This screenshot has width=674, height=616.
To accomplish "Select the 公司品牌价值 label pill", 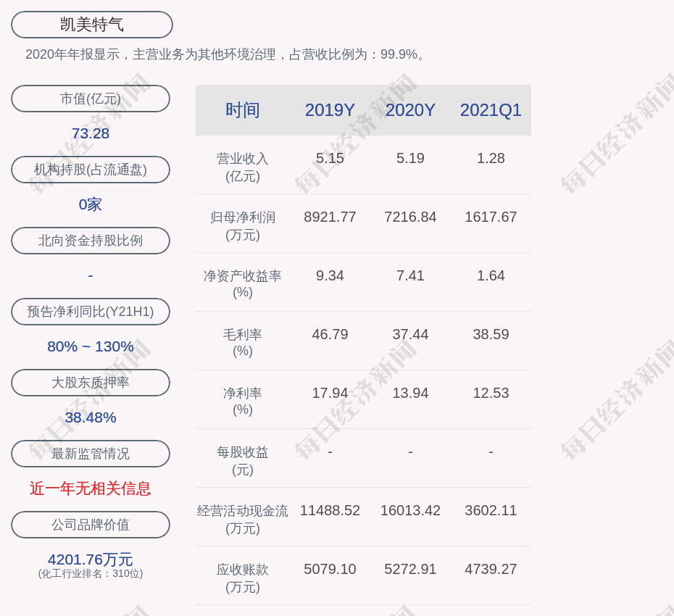I will [x=91, y=525].
